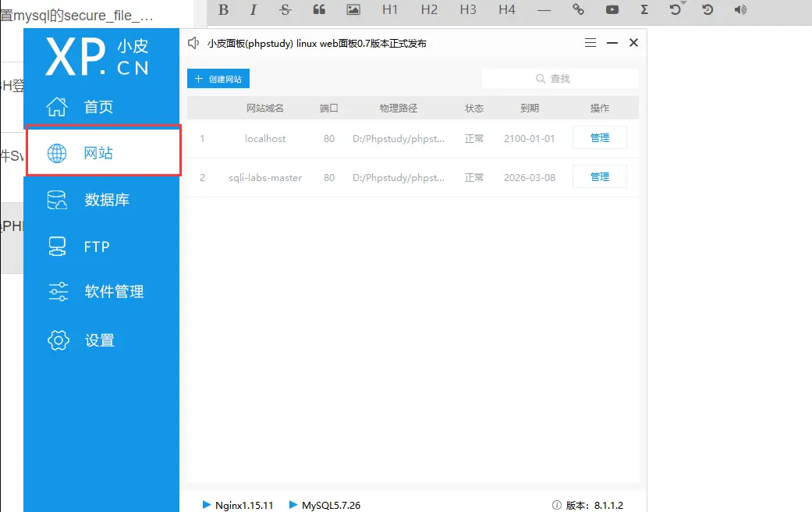Click 物理路径 column header
Screen dimensions: 812x512
[x=399, y=108]
